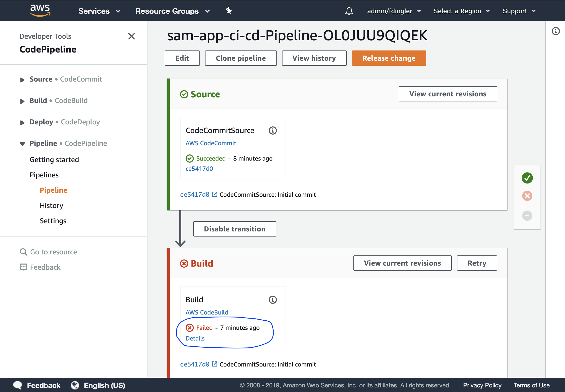This screenshot has width=565, height=392.
Task: Open pipeline History in sidebar
Action: pos(52,205)
